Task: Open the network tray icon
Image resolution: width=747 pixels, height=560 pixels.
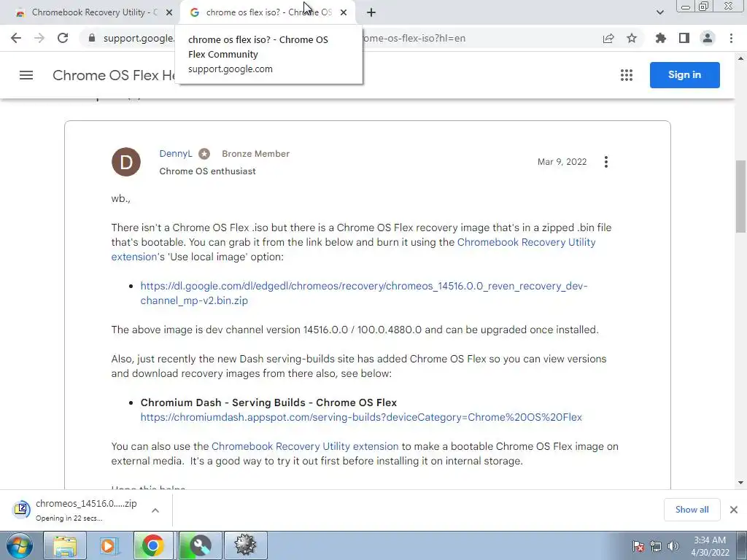Action: [656, 546]
